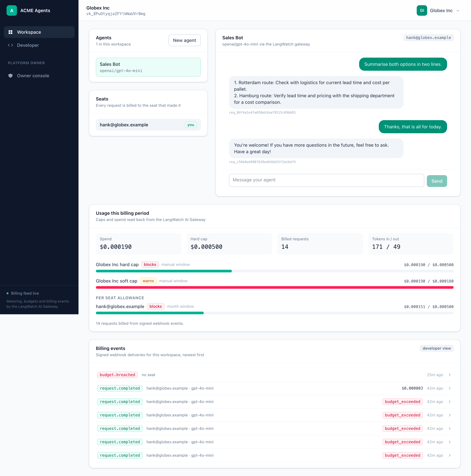Image resolution: width=471 pixels, height=476 pixels.
Task: Focus the Message your agent field
Action: pos(326,180)
